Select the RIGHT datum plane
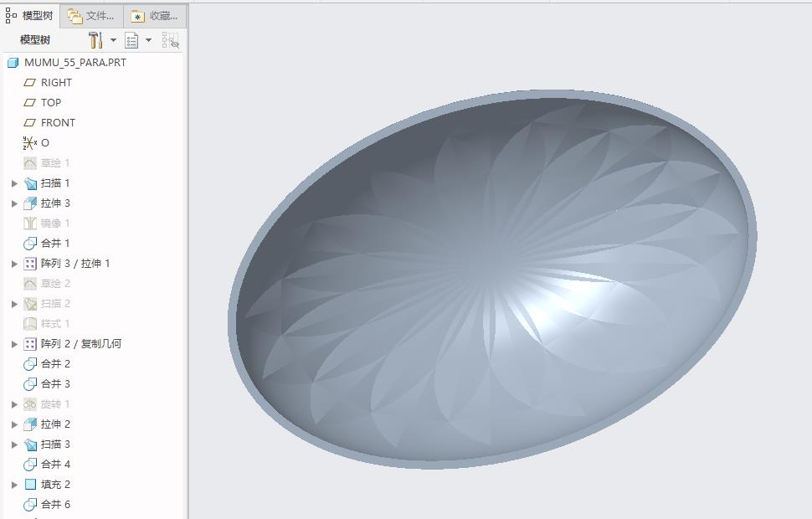Image resolution: width=812 pixels, height=519 pixels. pos(56,82)
